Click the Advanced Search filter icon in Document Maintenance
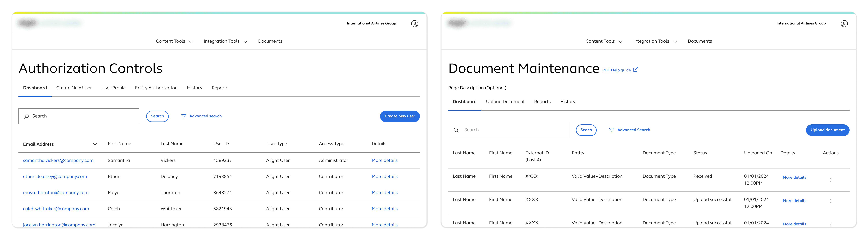Viewport: 868px width, 239px height. tap(612, 130)
